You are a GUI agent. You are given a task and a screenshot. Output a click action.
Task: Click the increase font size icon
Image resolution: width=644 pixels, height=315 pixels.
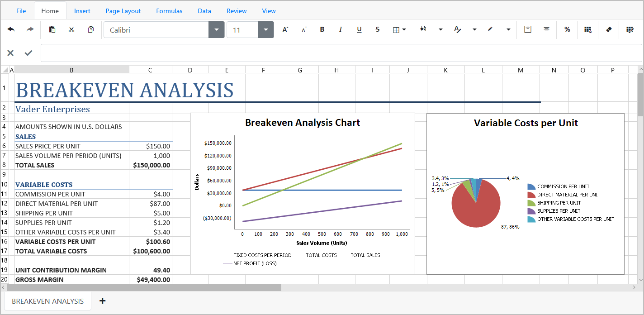click(285, 30)
